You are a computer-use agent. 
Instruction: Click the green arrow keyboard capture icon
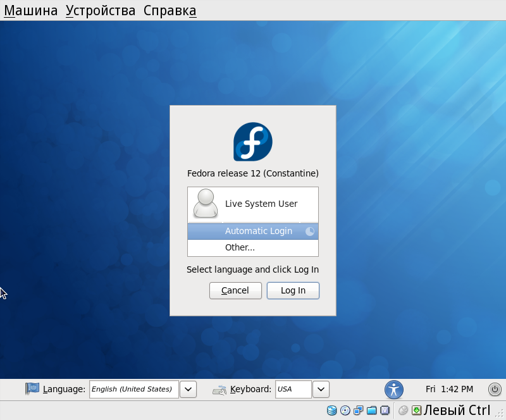(x=416, y=411)
